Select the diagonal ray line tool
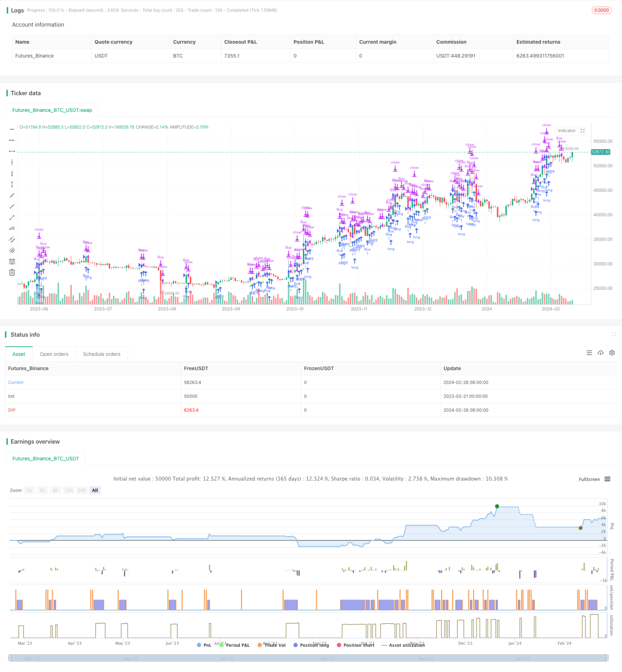The height and width of the screenshot is (672, 622). [12, 206]
